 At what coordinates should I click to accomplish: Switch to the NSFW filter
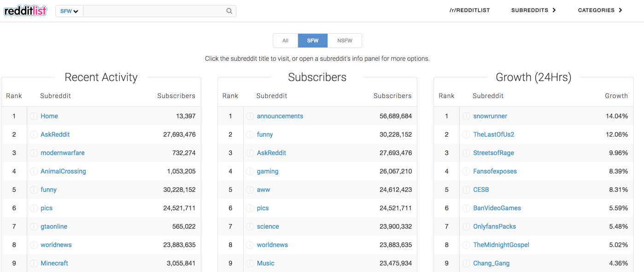coord(345,41)
